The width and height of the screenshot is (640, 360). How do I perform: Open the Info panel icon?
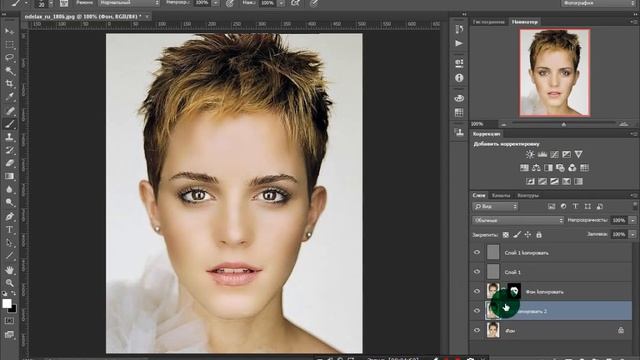click(x=459, y=78)
